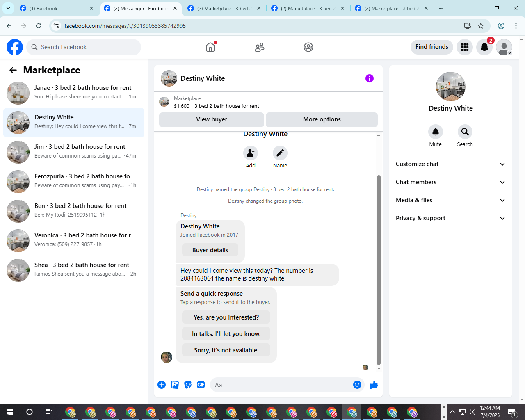This screenshot has height=420, width=525.
Task: Click the Name edit pencil icon
Action: point(280,153)
